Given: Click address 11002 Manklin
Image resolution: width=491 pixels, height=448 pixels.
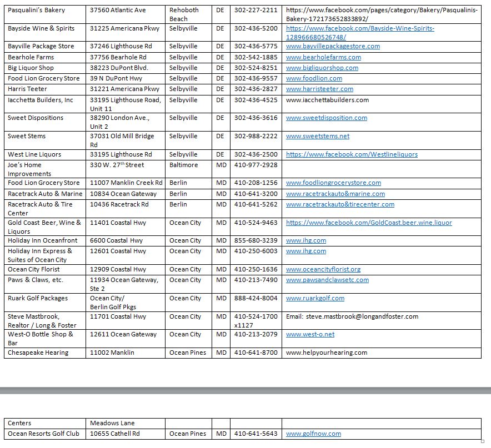Looking at the screenshot, I should [x=112, y=353].
